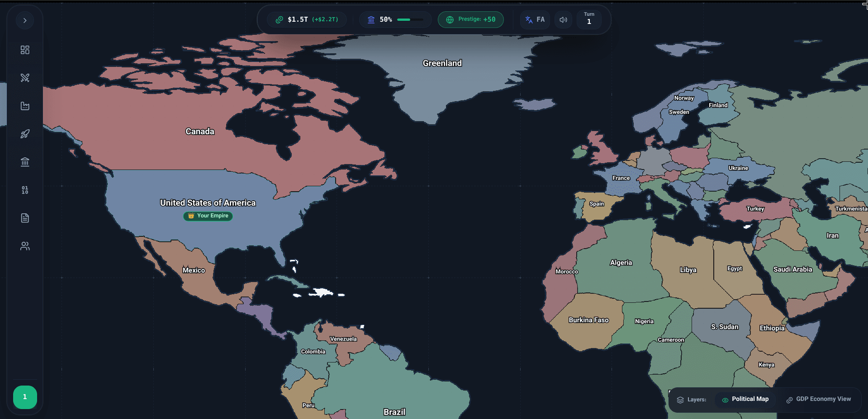Select Iran on the map
The width and height of the screenshot is (868, 419).
833,235
